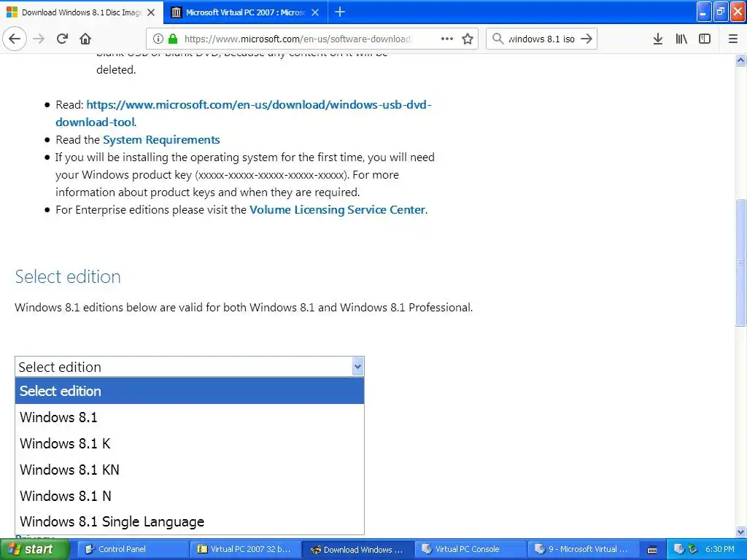Click the page scrollbar up arrow
The height and width of the screenshot is (560, 747).
point(740,60)
